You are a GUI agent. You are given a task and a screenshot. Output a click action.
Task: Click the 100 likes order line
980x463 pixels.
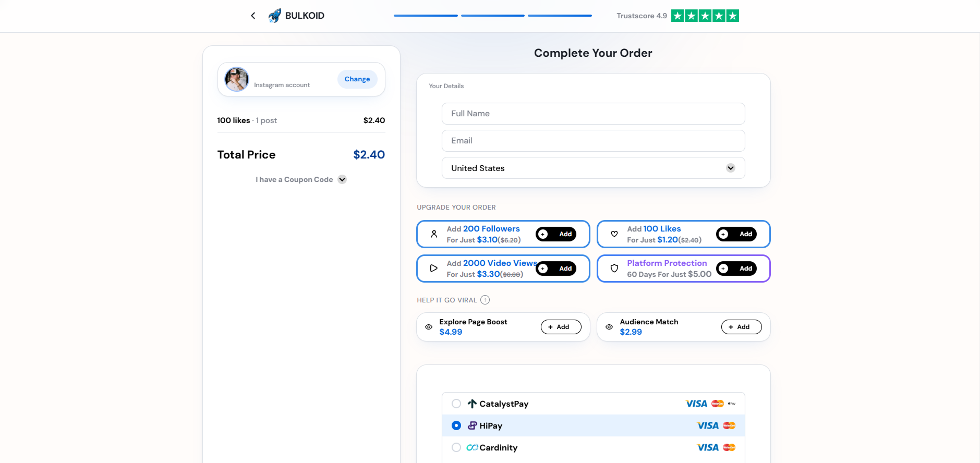point(301,120)
